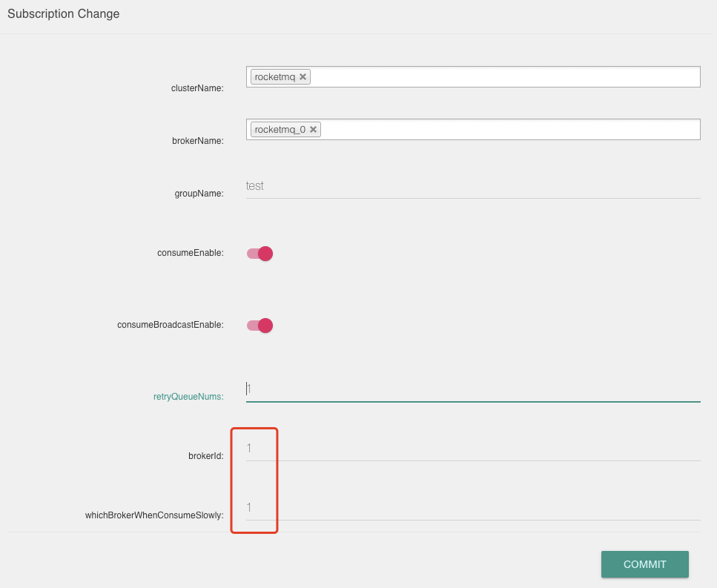Click the groupName label
Image resolution: width=717 pixels, height=588 pixels.
coord(199,194)
